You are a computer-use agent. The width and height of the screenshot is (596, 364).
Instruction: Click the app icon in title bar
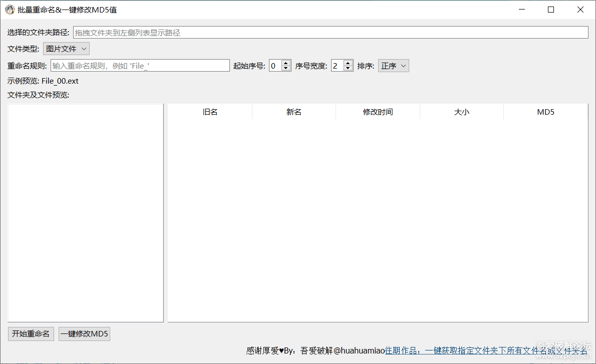click(x=10, y=10)
